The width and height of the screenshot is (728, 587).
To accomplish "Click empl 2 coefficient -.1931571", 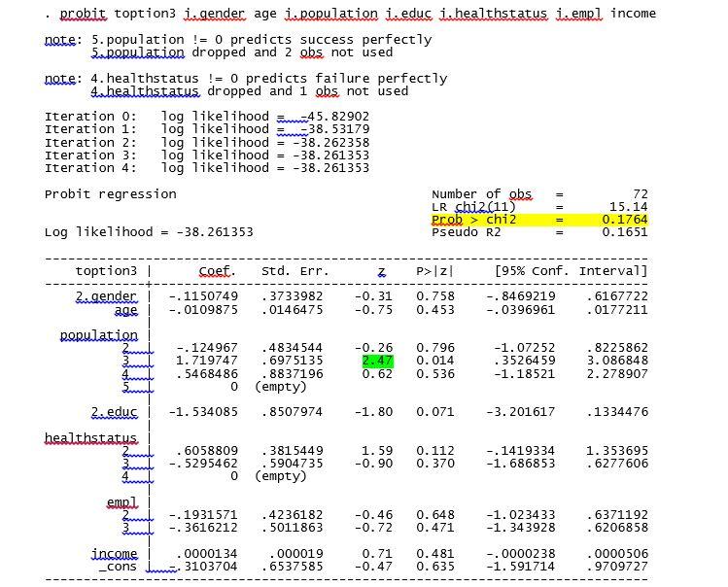I will coord(203,514).
